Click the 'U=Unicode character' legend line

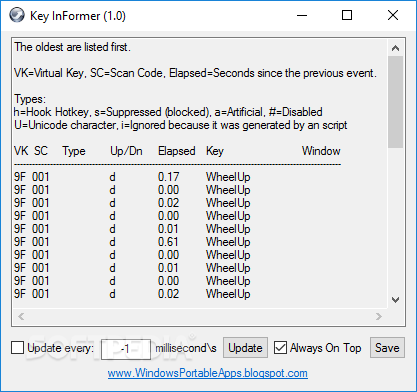pyautogui.click(x=181, y=125)
